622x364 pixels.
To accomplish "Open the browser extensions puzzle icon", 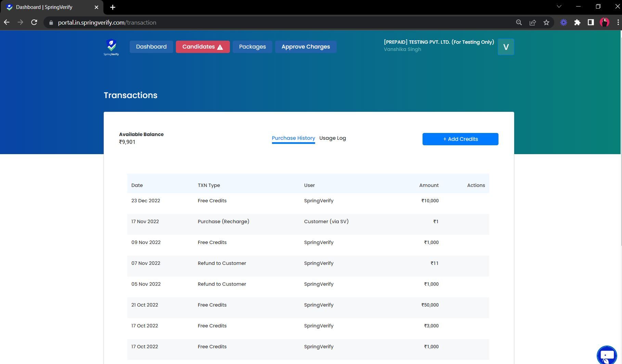I will click(x=577, y=22).
